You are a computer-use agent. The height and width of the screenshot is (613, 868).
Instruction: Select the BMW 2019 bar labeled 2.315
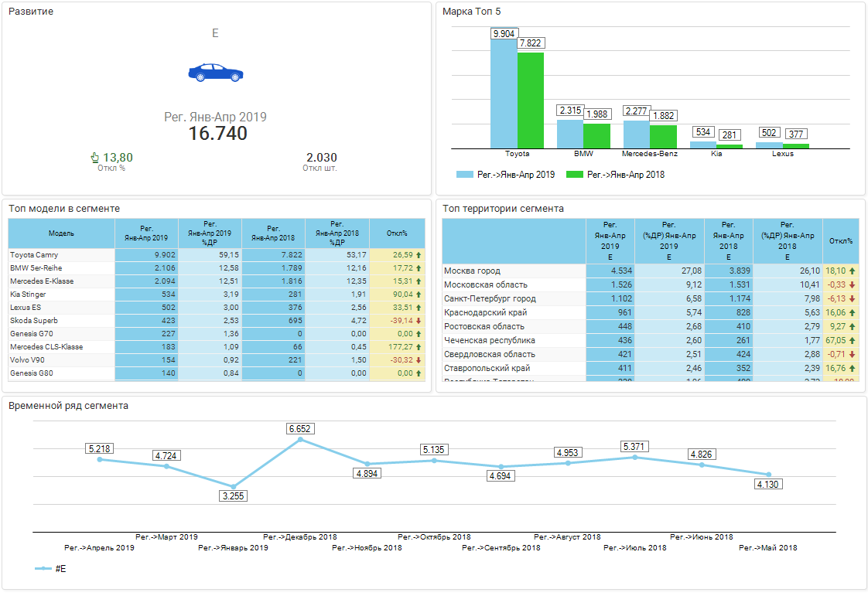click(570, 134)
